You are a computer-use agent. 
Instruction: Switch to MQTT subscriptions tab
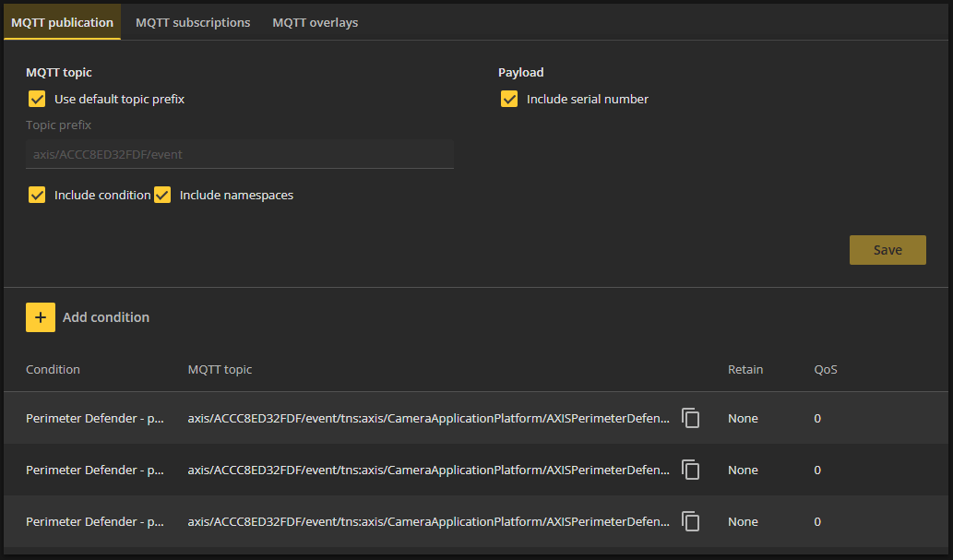193,22
